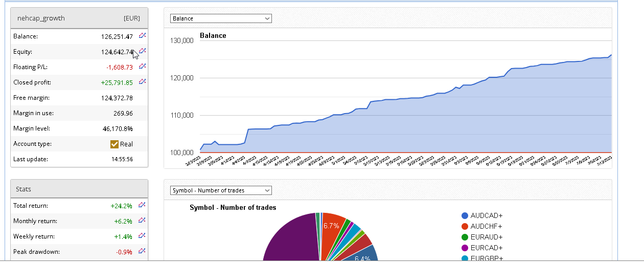Click the Total return chart icon
The height and width of the screenshot is (262, 644).
[143, 205]
